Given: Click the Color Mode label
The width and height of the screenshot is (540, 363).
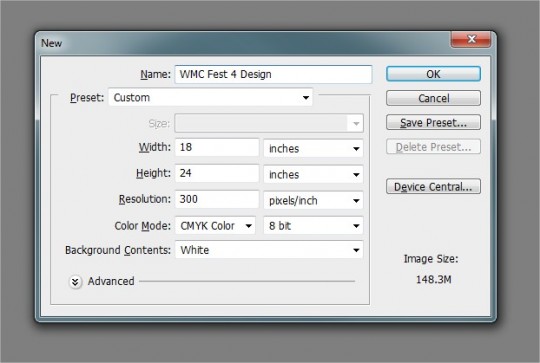Looking at the screenshot, I should click(x=143, y=226).
